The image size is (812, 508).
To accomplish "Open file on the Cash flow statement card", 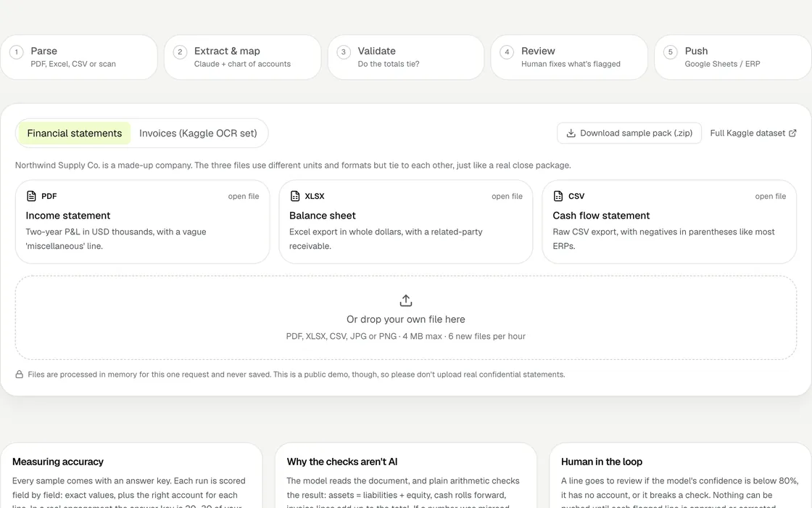I will click(x=770, y=196).
